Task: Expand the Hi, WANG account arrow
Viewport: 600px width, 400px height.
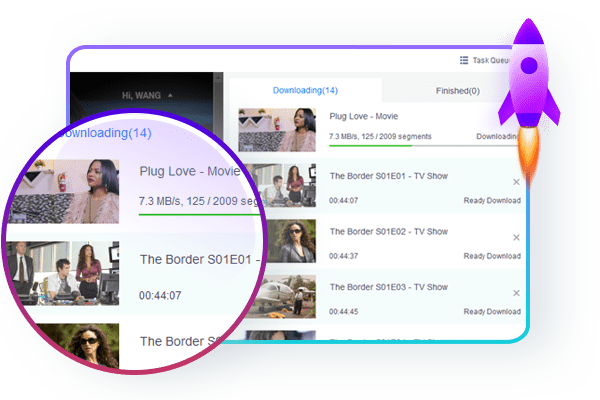Action: [x=170, y=95]
